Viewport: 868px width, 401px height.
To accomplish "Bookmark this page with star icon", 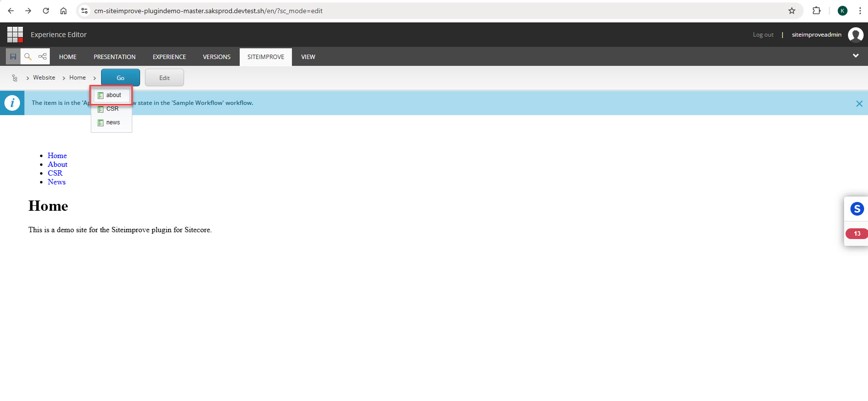I will click(792, 11).
